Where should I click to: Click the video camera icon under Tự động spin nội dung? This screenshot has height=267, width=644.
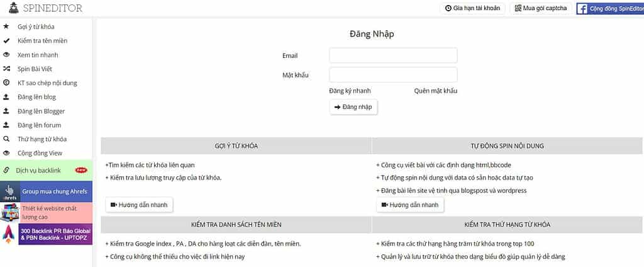[x=385, y=205]
